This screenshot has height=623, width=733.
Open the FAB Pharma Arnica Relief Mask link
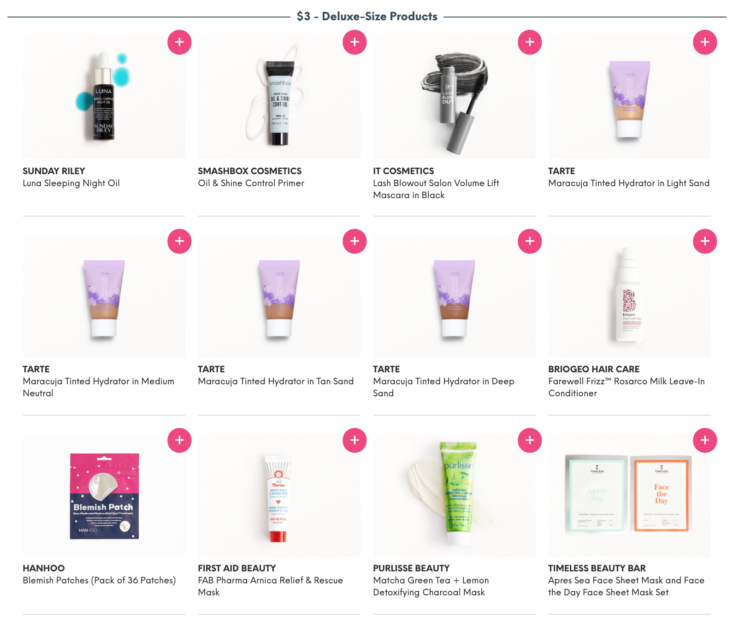(270, 586)
